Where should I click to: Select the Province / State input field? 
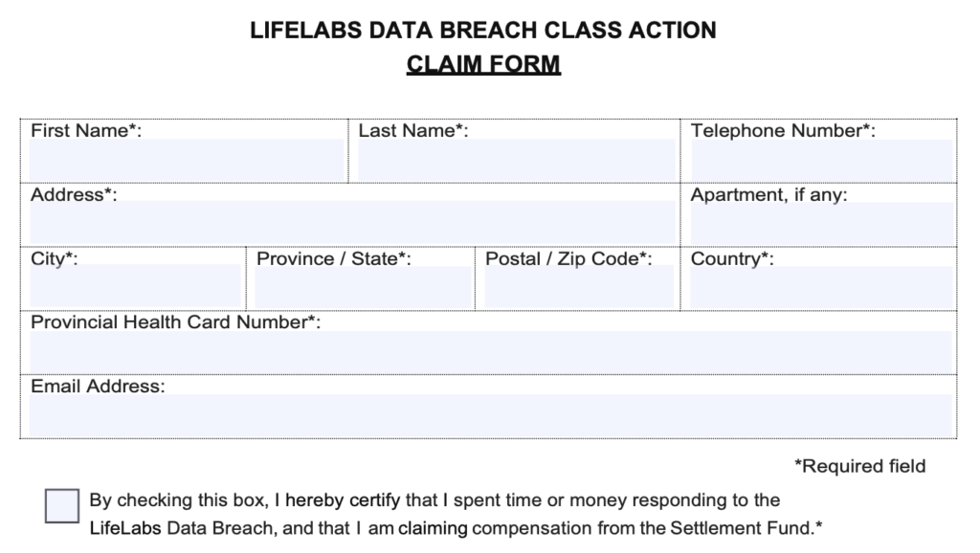363,287
